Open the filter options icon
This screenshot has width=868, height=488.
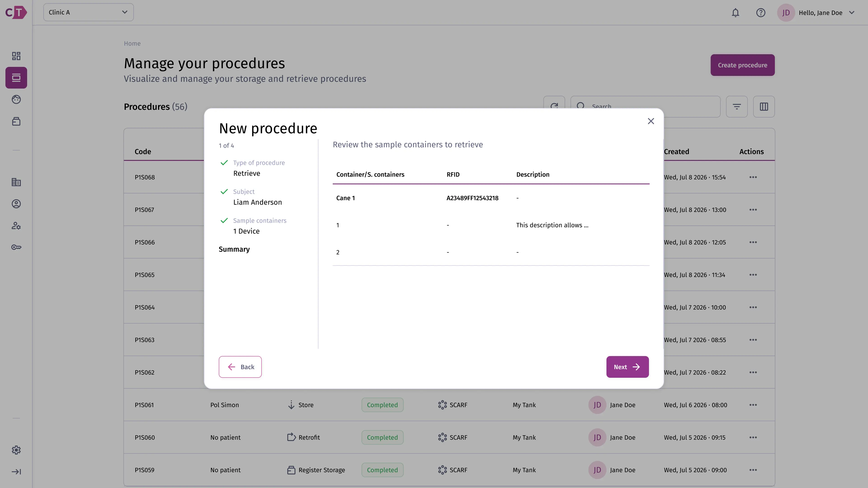[x=737, y=107]
